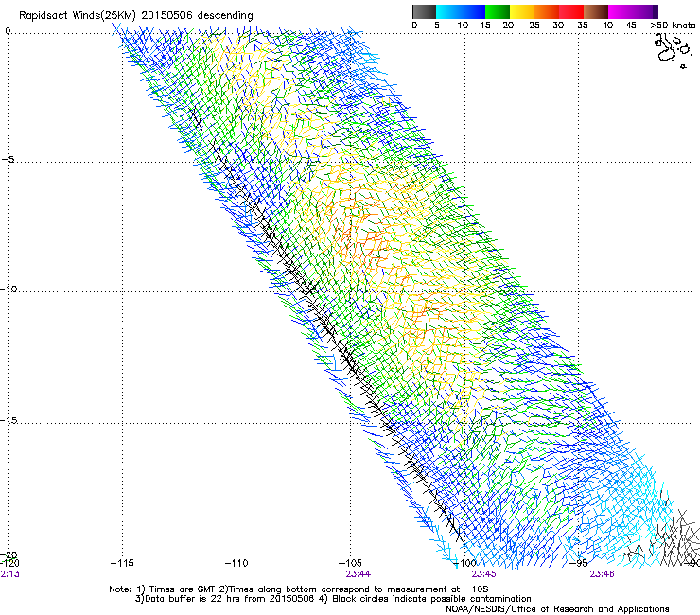
Task: Click longitude label '-95' on bottom axis
Action: 579,563
